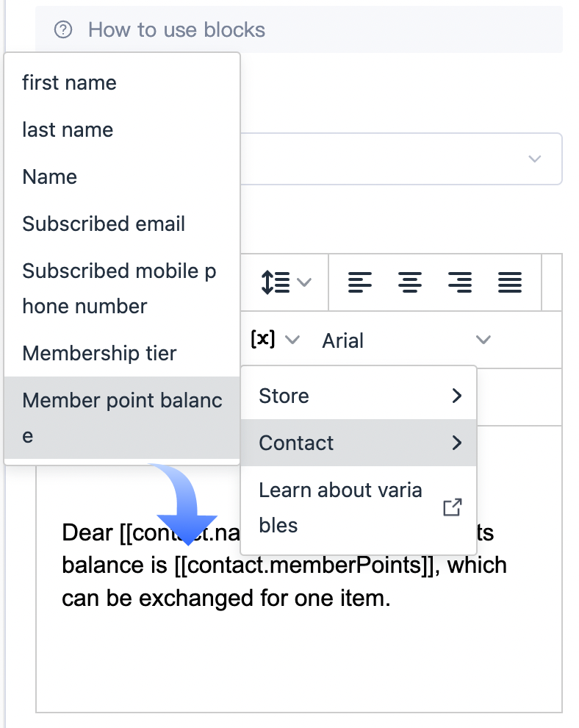Choose Subscribed mobile phone number
The width and height of the screenshot is (579, 728).
(120, 288)
